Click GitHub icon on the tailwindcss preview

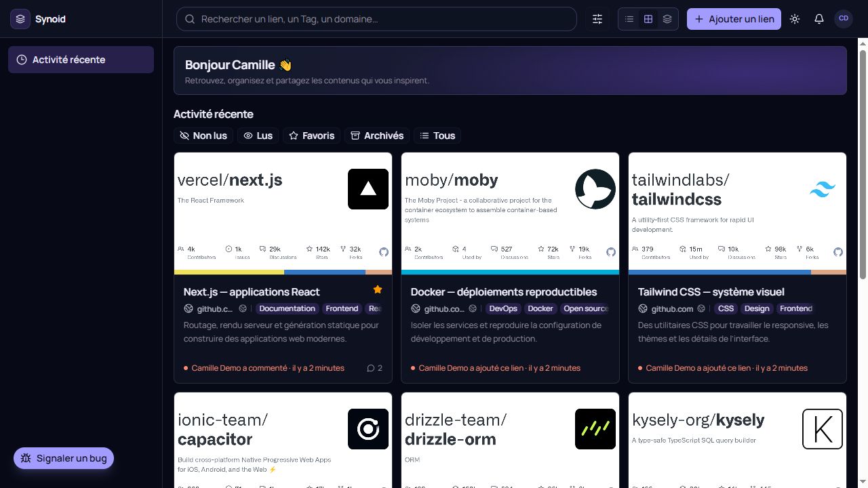pyautogui.click(x=838, y=252)
